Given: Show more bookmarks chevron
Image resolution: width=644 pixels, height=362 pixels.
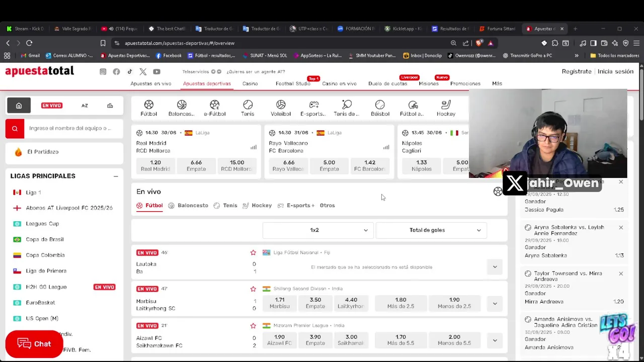Looking at the screenshot, I should [x=577, y=56].
